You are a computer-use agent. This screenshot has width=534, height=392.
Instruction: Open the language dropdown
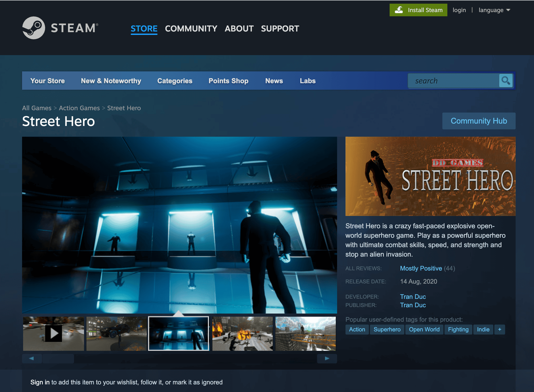[x=494, y=10]
